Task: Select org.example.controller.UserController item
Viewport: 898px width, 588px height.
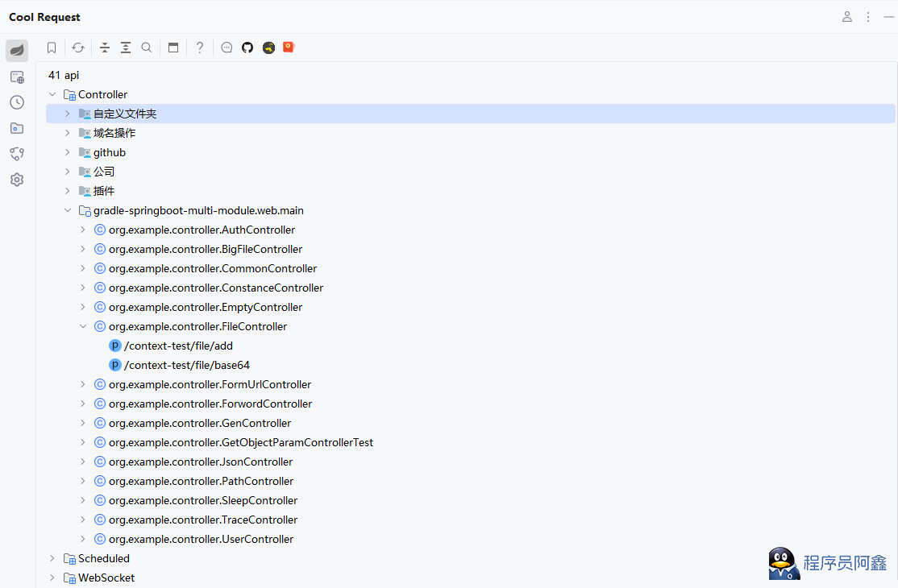Action: coord(201,539)
